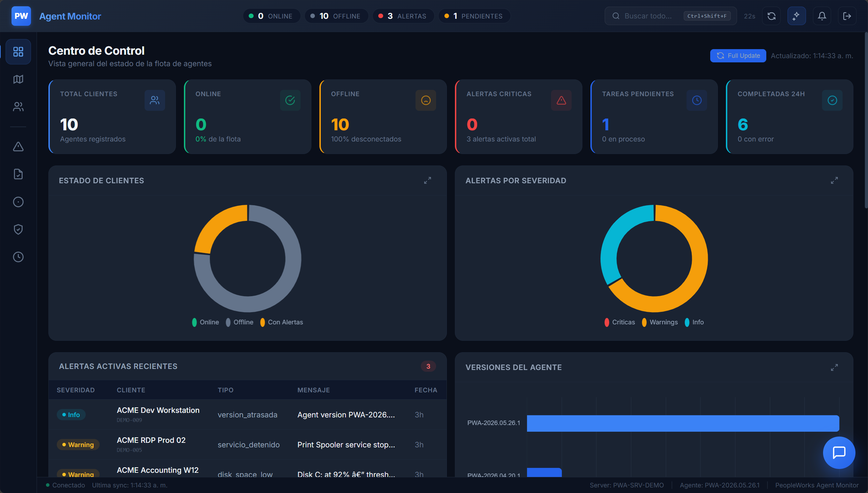Toggle Online legend in Estado de Clientes chart
The image size is (868, 493).
click(x=206, y=322)
